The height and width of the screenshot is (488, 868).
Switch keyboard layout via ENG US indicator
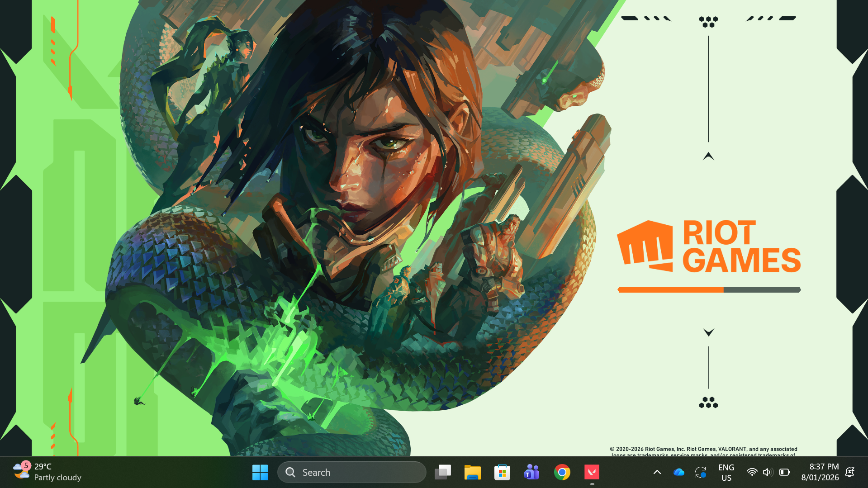point(726,472)
